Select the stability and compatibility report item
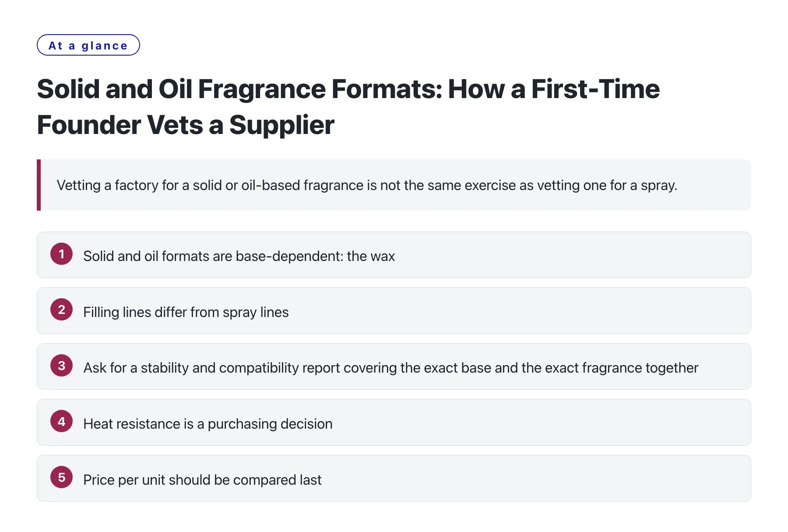The image size is (788, 532). [390, 368]
